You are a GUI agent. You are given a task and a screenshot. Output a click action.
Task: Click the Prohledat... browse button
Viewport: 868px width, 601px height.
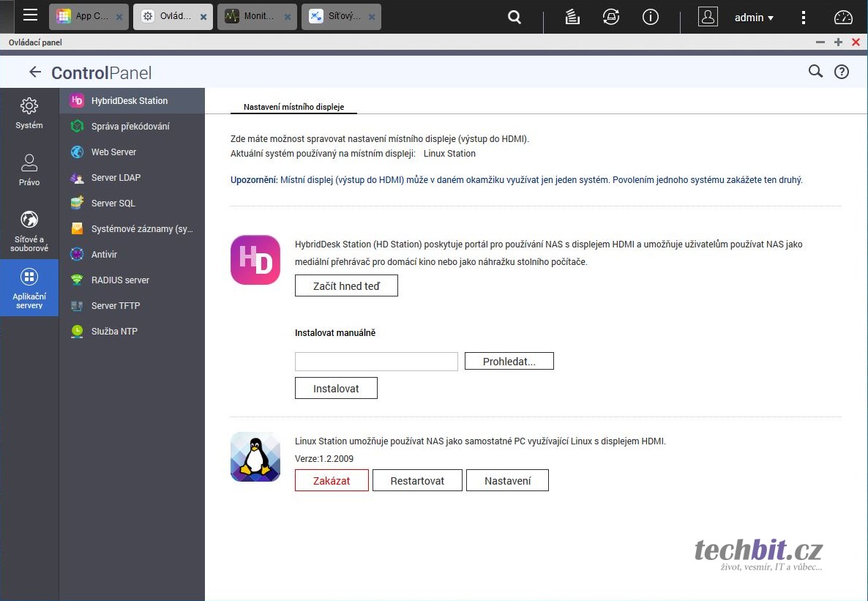click(509, 362)
